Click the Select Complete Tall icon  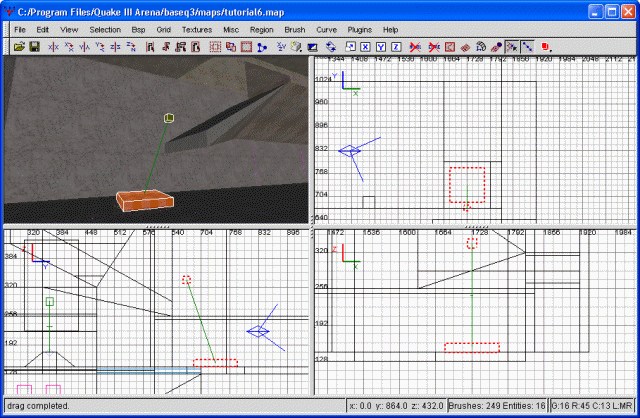(x=150, y=47)
